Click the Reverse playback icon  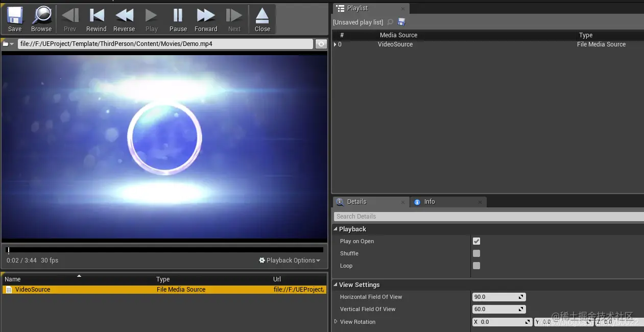coord(124,15)
